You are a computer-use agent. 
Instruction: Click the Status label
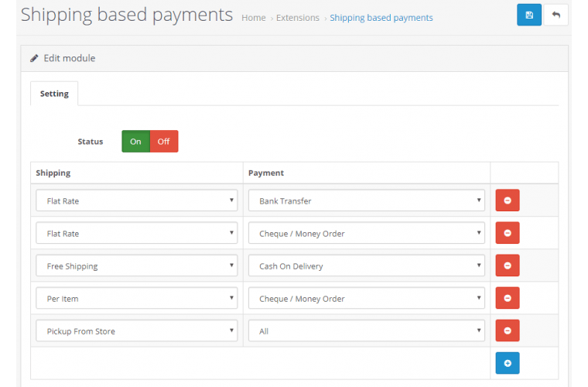(91, 142)
